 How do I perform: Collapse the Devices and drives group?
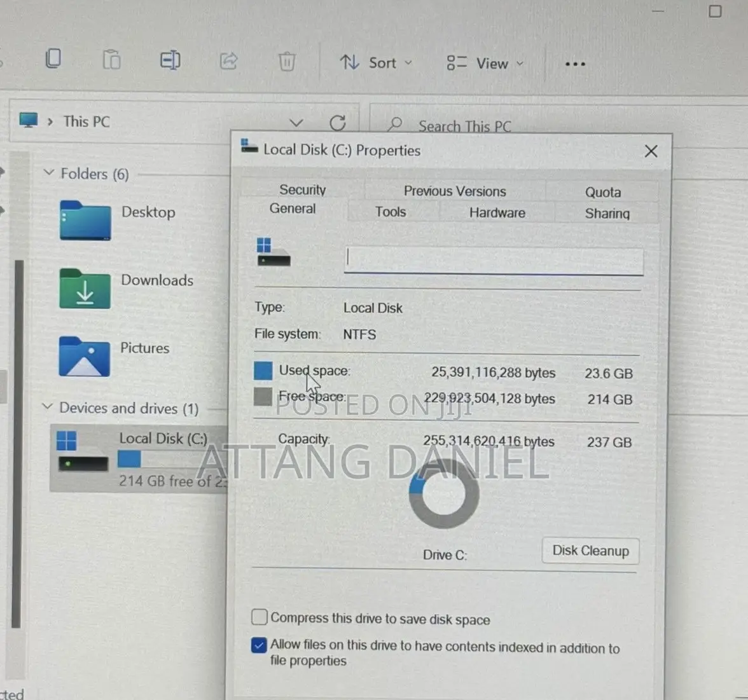(x=47, y=406)
